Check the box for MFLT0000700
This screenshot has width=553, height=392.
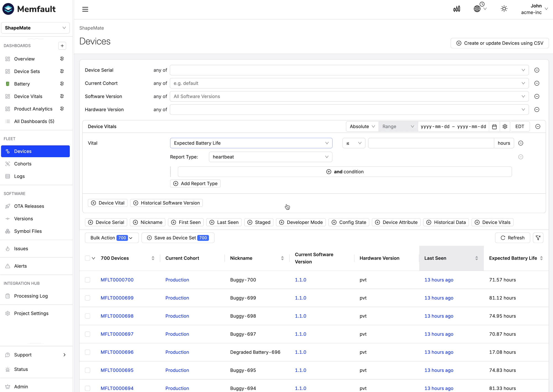coord(88,280)
